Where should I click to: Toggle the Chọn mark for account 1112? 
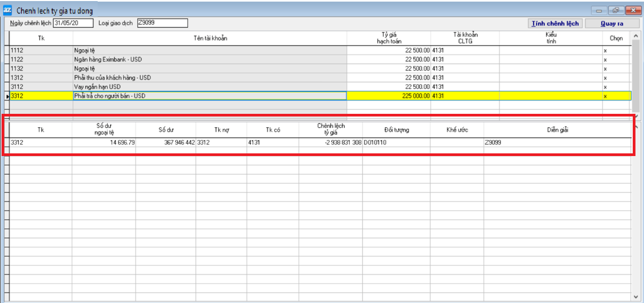click(x=605, y=51)
